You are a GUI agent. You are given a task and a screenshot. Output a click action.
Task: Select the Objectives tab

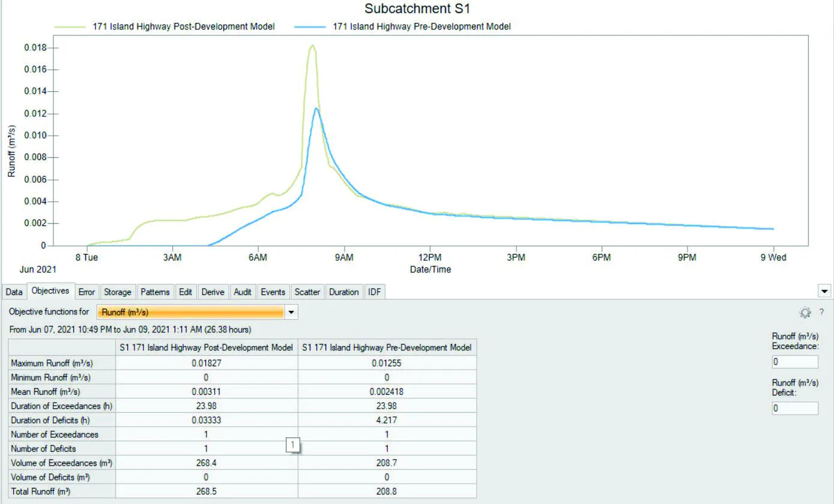50,291
